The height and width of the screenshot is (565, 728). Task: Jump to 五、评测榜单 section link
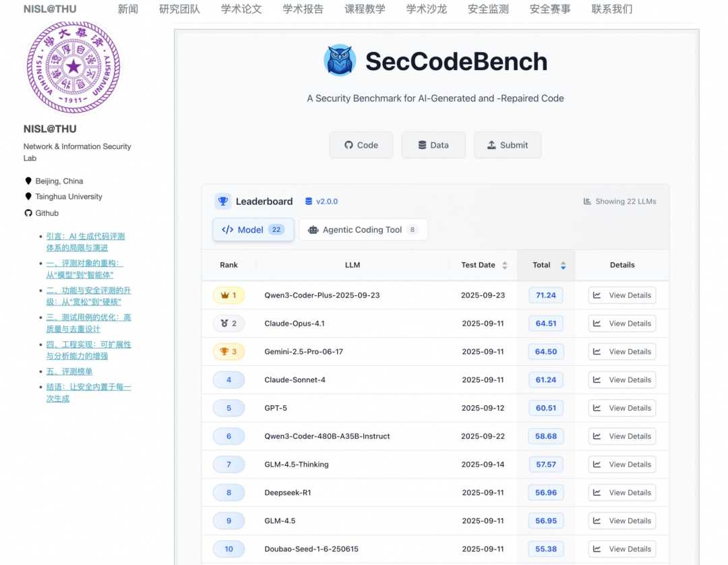click(69, 371)
